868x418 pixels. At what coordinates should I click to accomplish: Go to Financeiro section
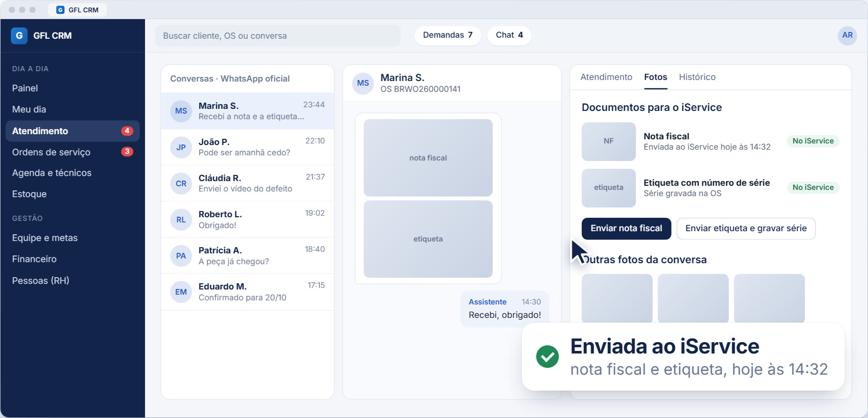click(x=73, y=259)
